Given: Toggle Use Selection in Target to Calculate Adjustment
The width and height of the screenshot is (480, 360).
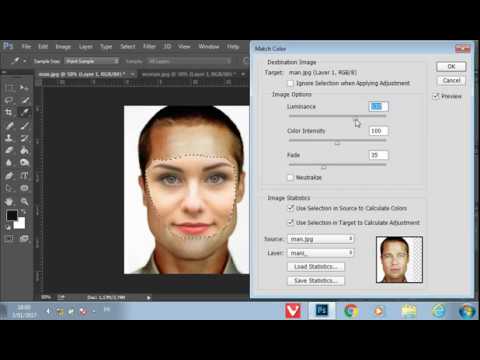Looking at the screenshot, I should (x=291, y=222).
